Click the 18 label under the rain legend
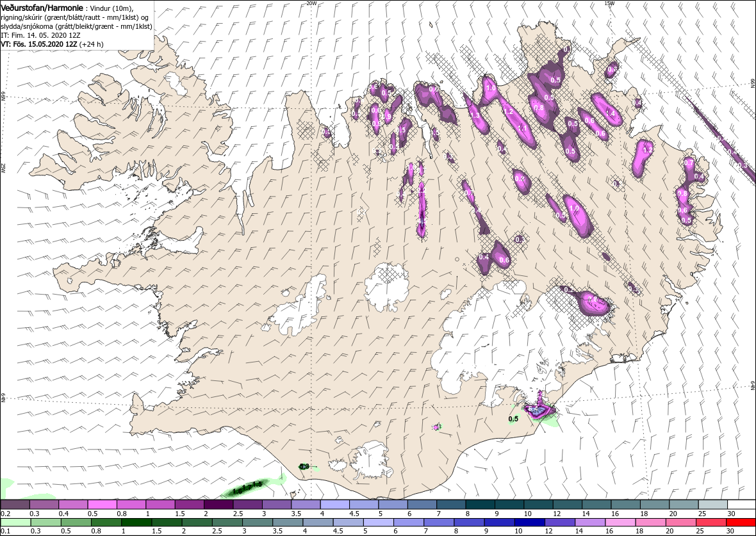This screenshot has width=756, height=536. pos(639,532)
